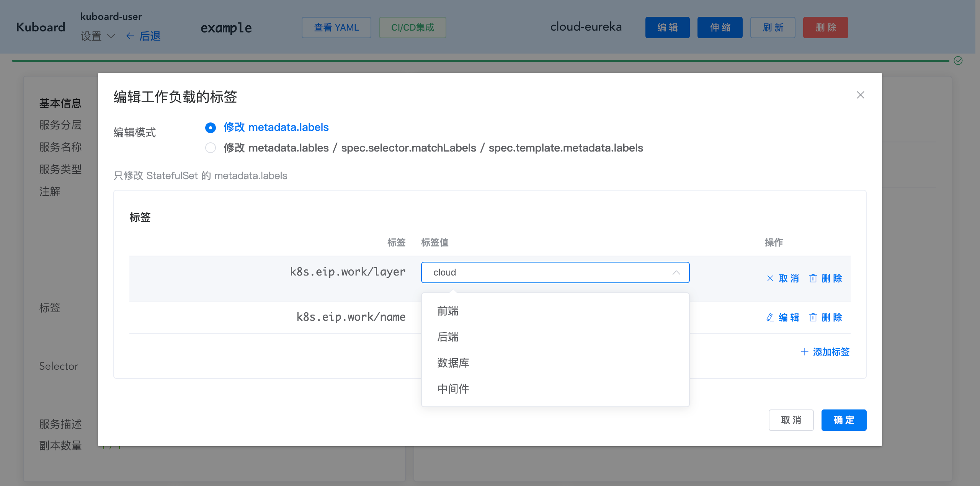980x486 pixels.
Task: Click the blue 编辑 header button
Action: pyautogui.click(x=668, y=28)
